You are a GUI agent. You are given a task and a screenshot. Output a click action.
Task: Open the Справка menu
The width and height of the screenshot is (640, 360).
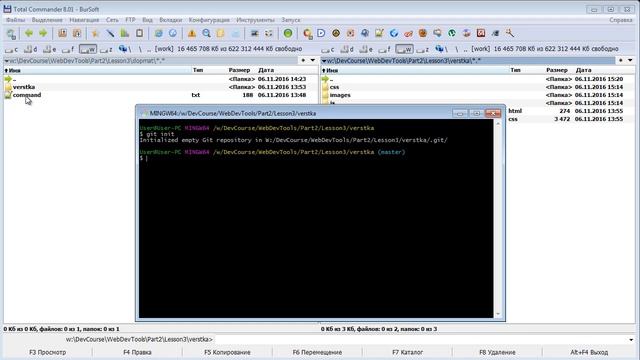(x=621, y=20)
